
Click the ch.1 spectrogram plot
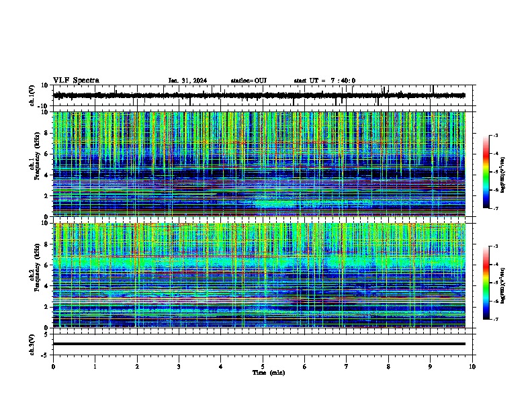(259, 164)
